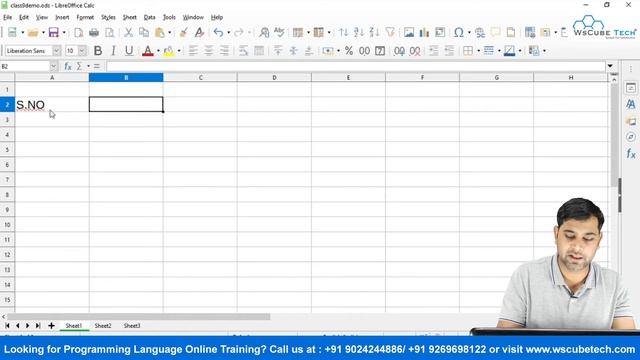Viewport: 640px width, 360px height.
Task: Save the document with Save icon
Action: pyautogui.click(x=53, y=32)
